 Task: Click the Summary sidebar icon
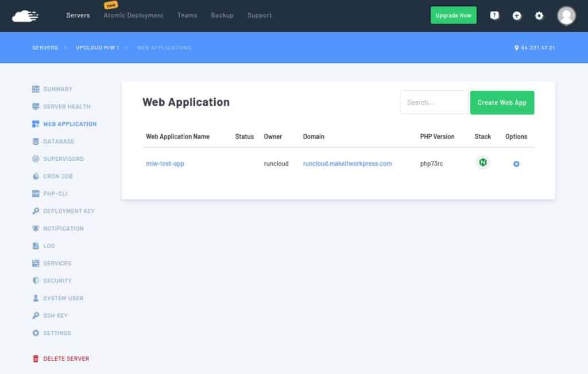pos(36,89)
